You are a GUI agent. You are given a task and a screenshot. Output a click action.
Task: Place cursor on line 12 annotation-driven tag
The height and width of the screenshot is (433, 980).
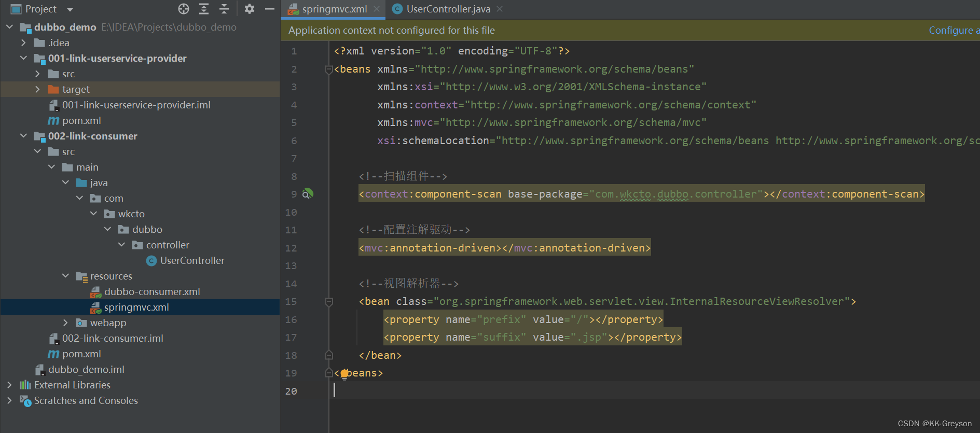click(x=504, y=248)
